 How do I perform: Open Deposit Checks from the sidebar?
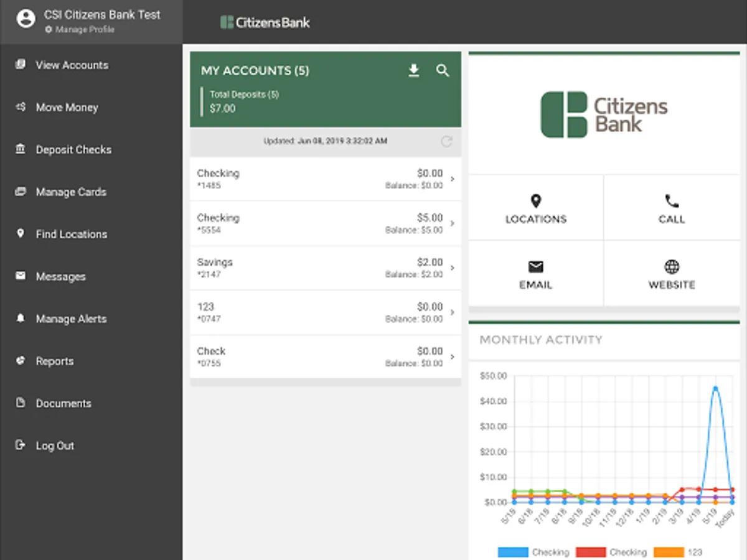click(73, 149)
